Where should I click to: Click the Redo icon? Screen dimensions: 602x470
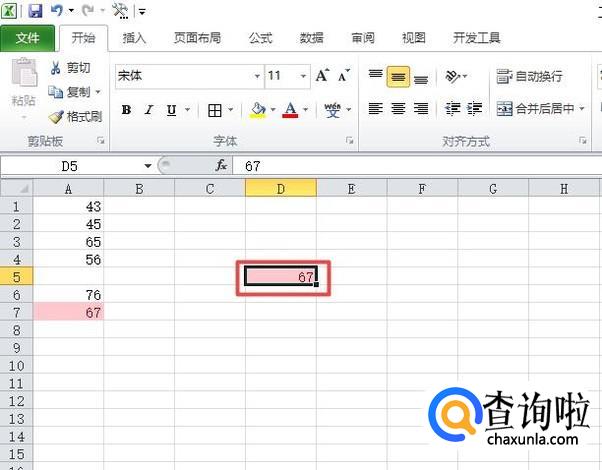88,10
